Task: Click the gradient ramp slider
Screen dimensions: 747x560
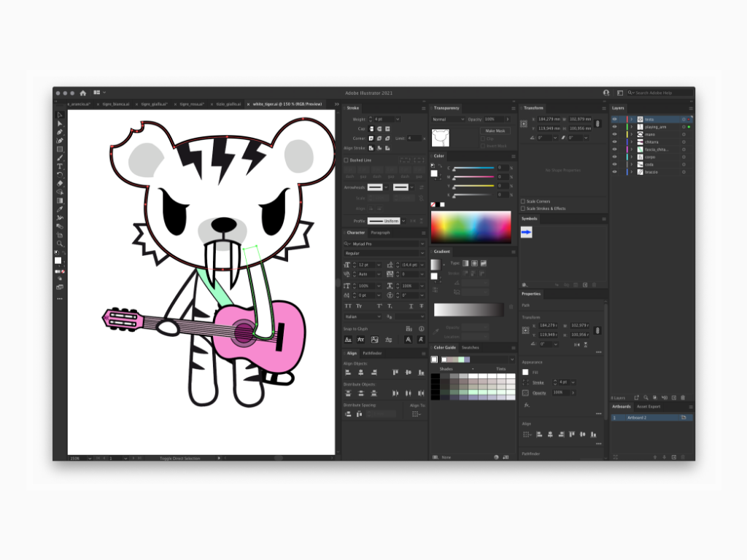Action: point(468,309)
